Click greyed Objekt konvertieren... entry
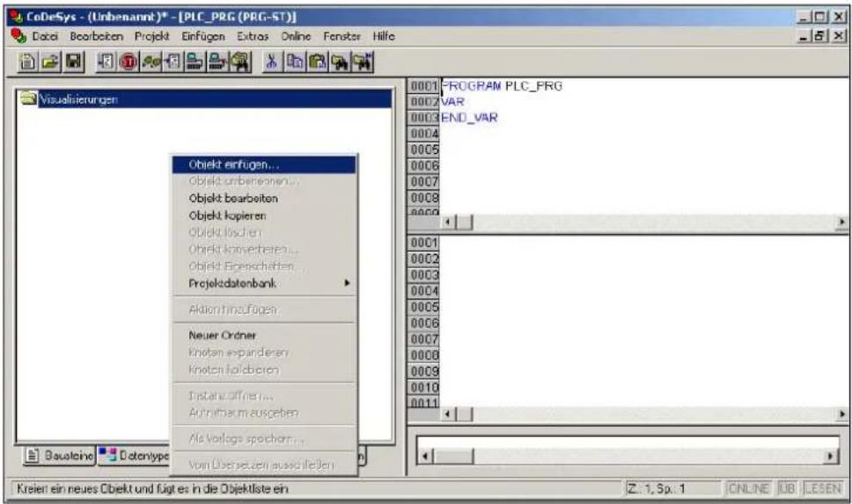The width and height of the screenshot is (852, 504). (x=264, y=249)
